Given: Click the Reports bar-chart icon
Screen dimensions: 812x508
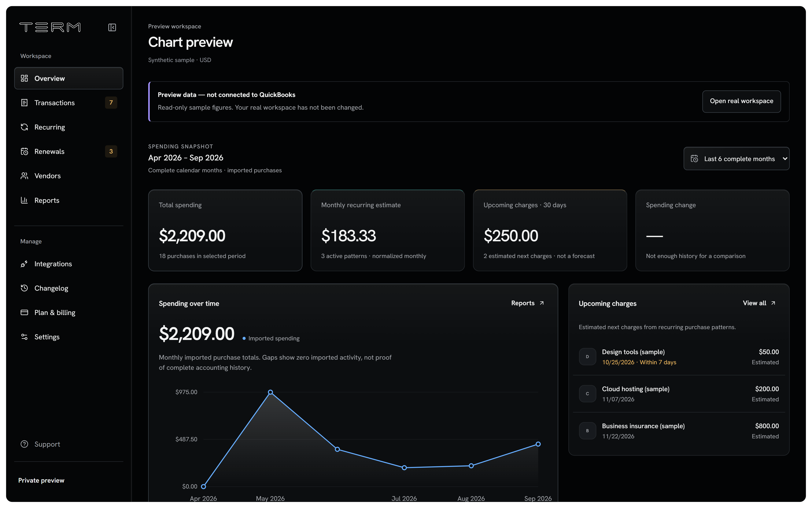Looking at the screenshot, I should (24, 200).
